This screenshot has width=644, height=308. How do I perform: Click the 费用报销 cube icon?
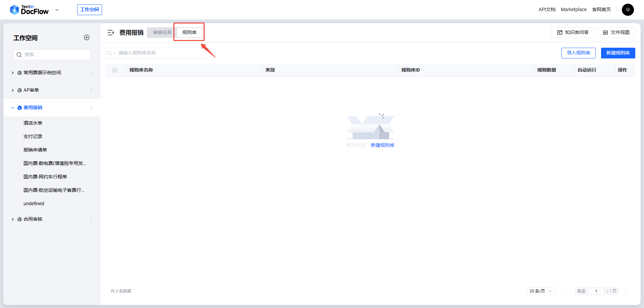pyautogui.click(x=19, y=108)
